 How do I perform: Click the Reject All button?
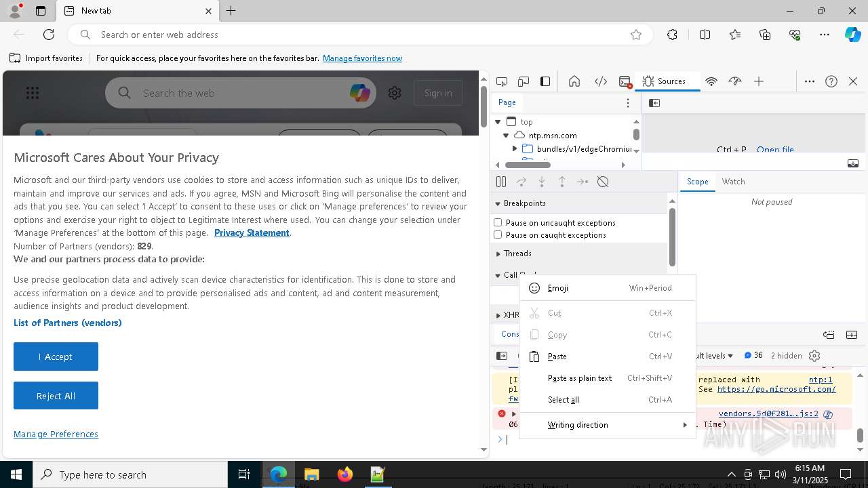[x=56, y=396]
